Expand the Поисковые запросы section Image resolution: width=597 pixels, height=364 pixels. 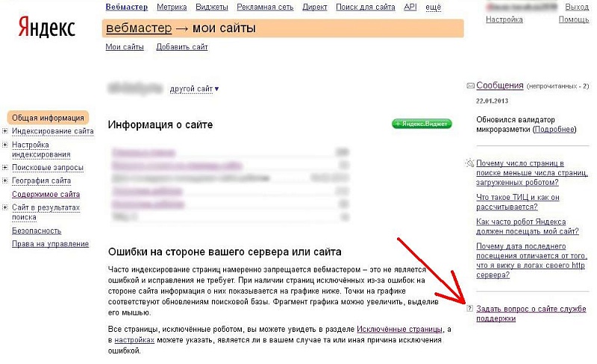(5, 168)
